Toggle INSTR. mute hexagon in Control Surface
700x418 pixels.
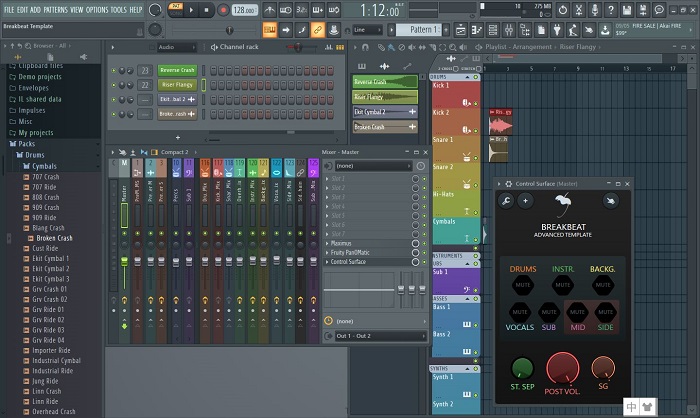tap(562, 285)
